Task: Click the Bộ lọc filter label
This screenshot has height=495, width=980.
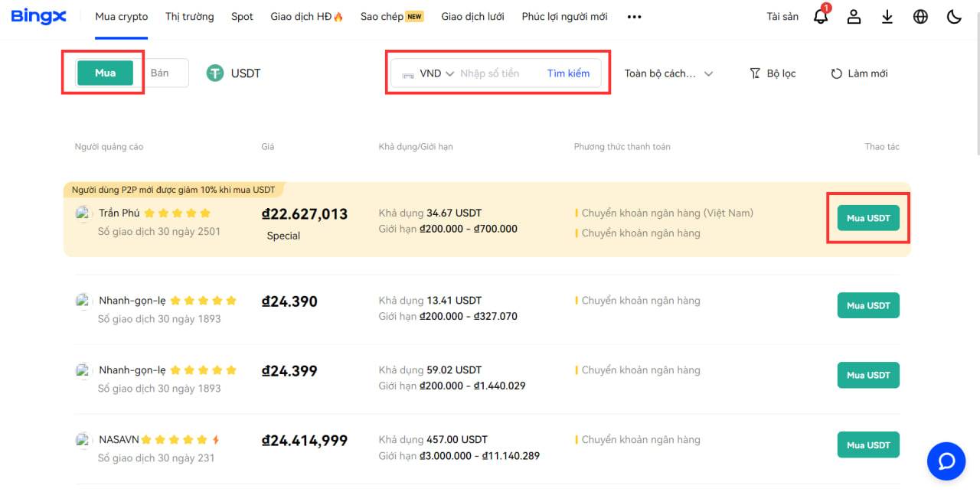Action: [x=782, y=73]
